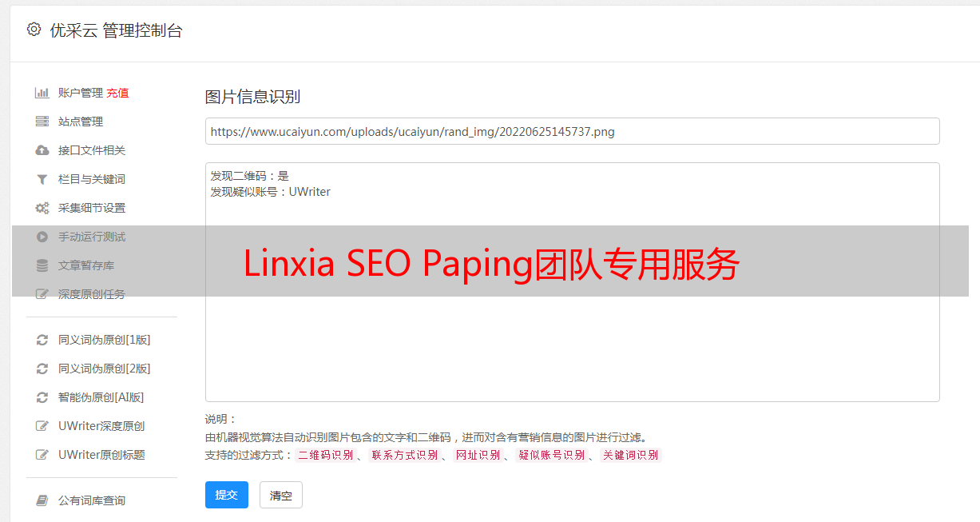Open 同义词伪原创[1版] tool
The width and height of the screenshot is (980, 522).
point(105,340)
